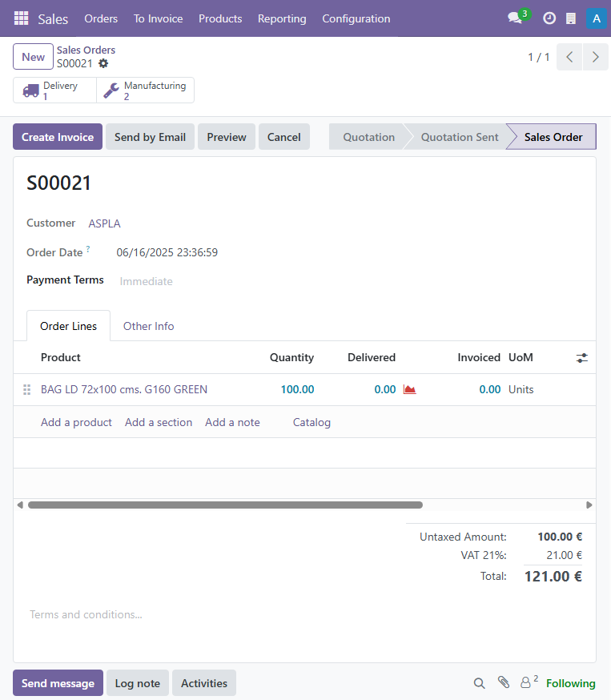Click the Invoiced 0.00 value
The width and height of the screenshot is (611, 700).
tap(489, 390)
